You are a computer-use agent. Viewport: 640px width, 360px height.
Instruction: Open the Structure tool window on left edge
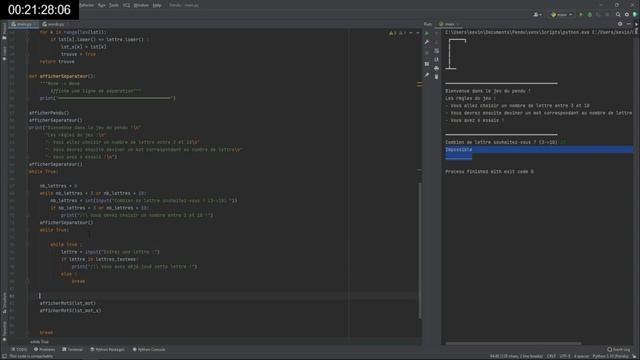pyautogui.click(x=4, y=303)
